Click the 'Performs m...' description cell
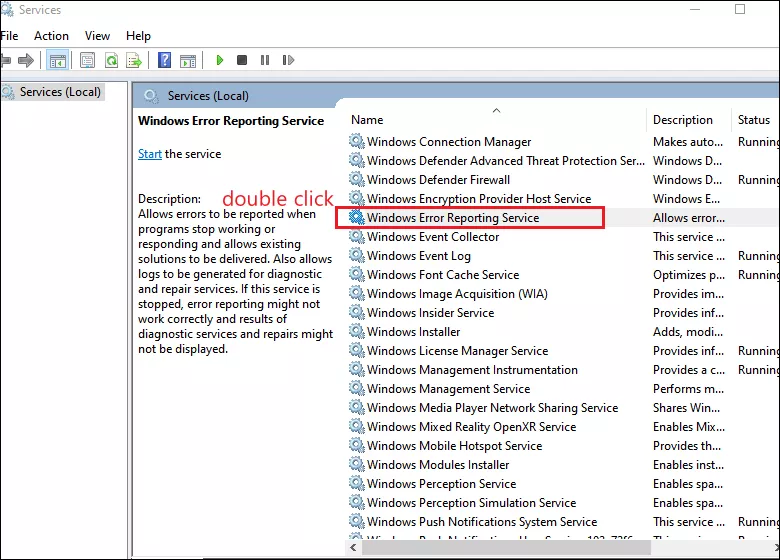This screenshot has height=560, width=780. pyautogui.click(x=688, y=389)
